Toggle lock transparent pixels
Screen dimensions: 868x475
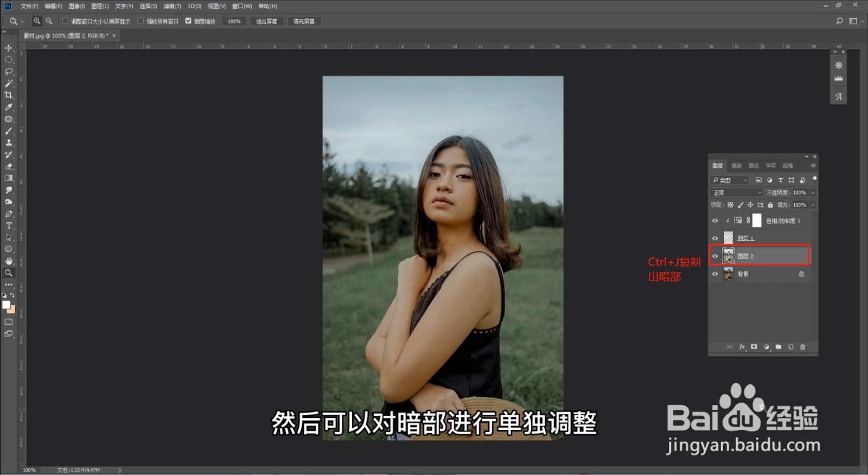coord(730,205)
